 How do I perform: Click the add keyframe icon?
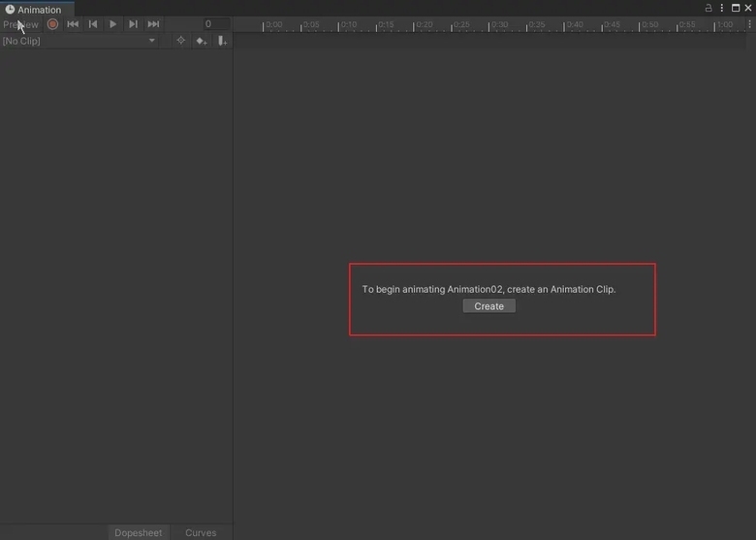tap(202, 42)
